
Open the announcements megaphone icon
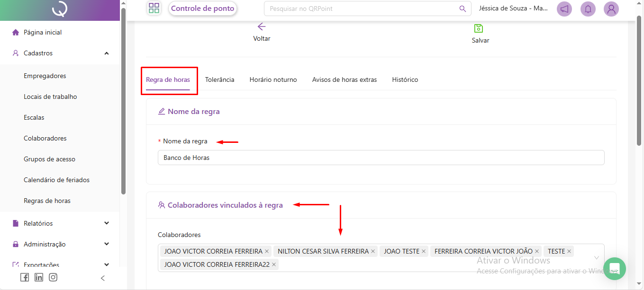pos(564,9)
